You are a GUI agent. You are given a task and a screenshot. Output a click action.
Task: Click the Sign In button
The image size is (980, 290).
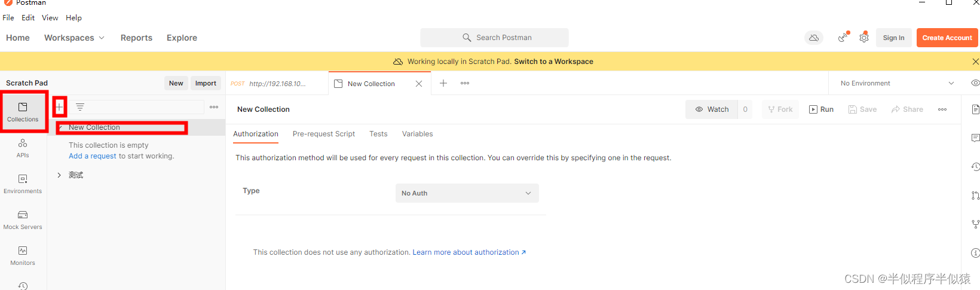click(894, 38)
